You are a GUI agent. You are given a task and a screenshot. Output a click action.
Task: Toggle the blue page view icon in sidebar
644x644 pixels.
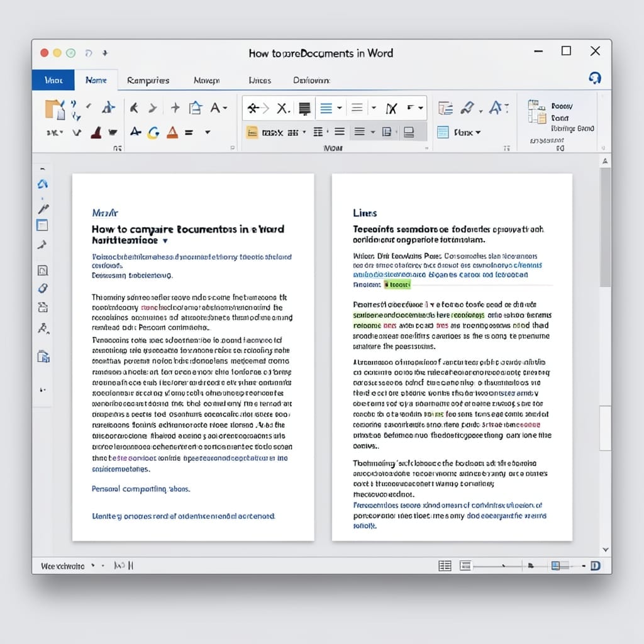click(42, 225)
